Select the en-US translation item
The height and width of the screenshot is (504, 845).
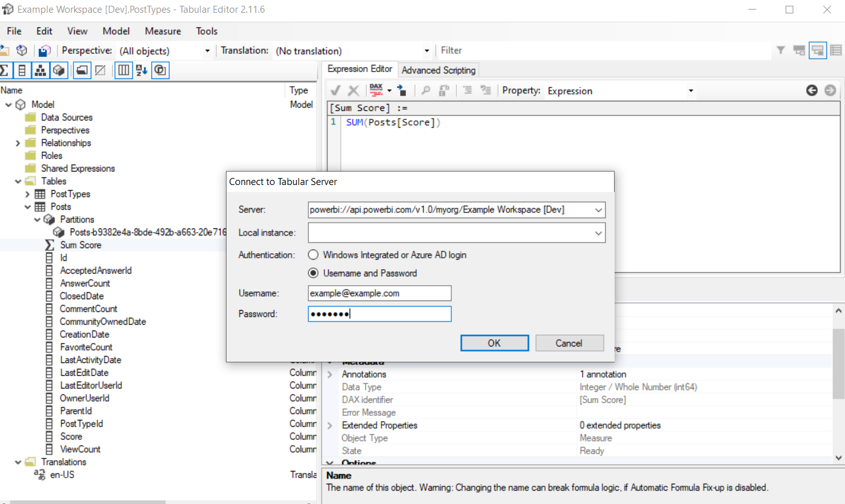tap(62, 475)
